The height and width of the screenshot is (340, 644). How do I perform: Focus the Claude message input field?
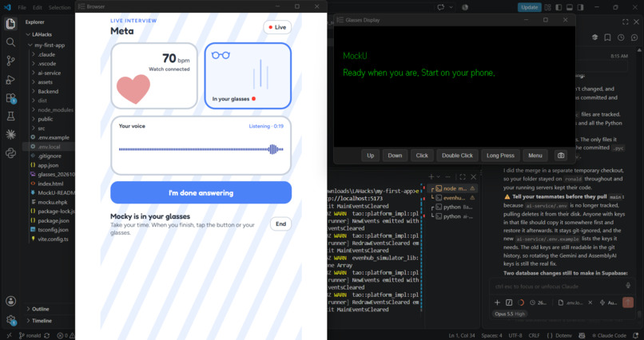pos(557,287)
